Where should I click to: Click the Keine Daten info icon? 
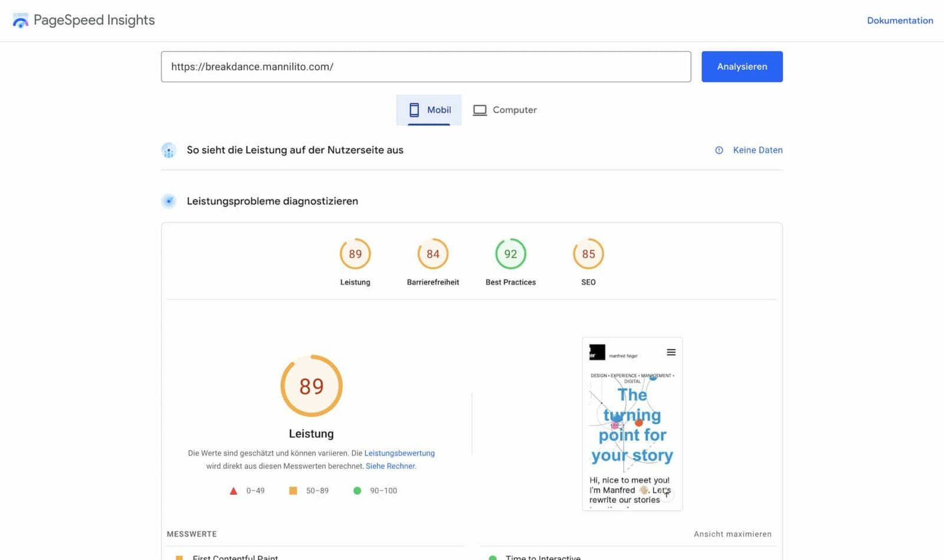tap(719, 150)
